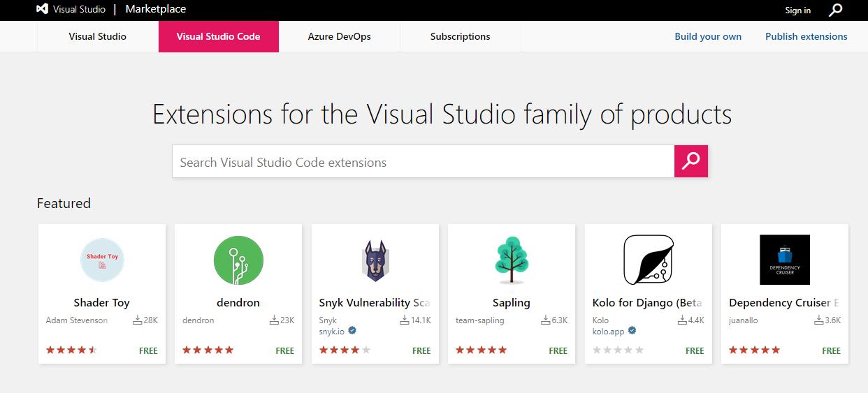Viewport: 868px width, 393px height.
Task: Click the Build your own link
Action: 708,36
